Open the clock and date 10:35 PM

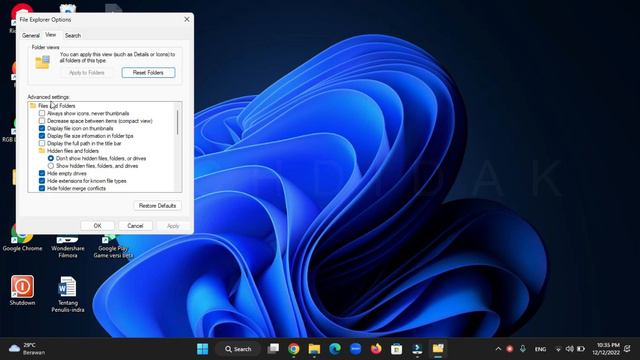[x=606, y=349]
